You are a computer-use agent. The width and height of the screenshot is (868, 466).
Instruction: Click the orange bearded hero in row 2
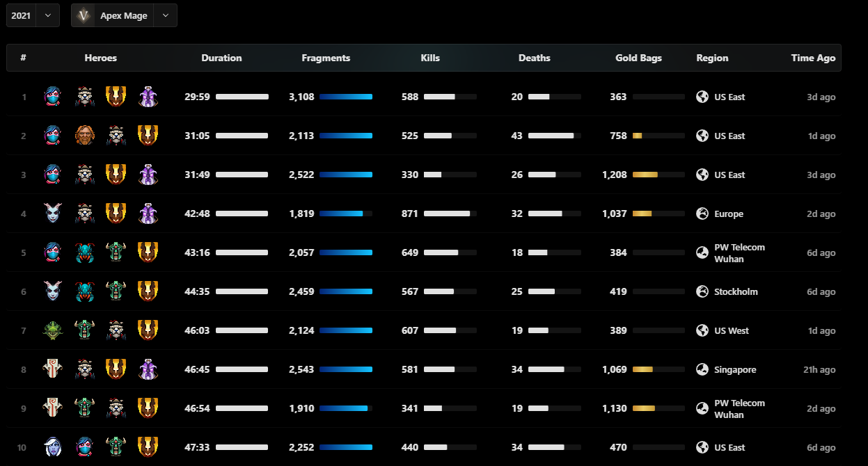pyautogui.click(x=84, y=136)
